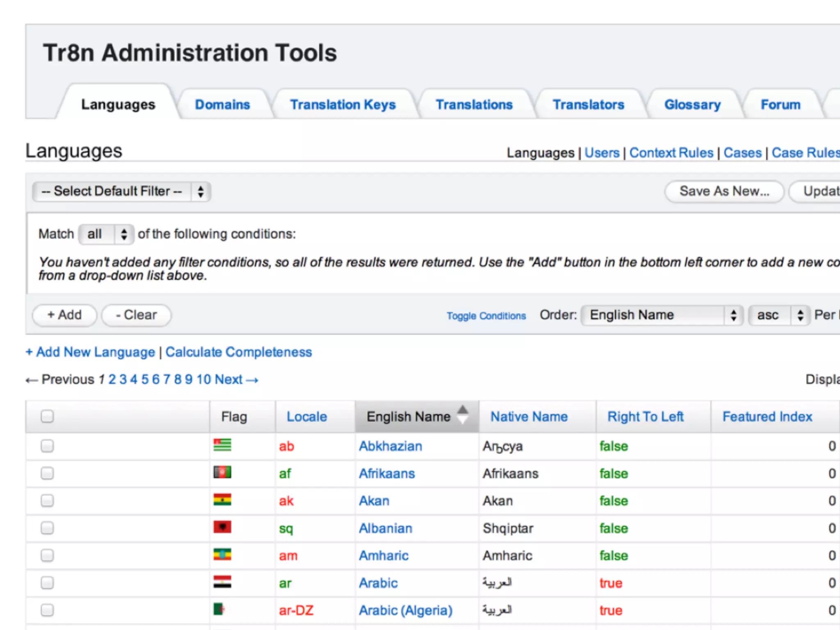The image size is (840, 630).
Task: Click the Toggle Conditions link
Action: coord(486,316)
